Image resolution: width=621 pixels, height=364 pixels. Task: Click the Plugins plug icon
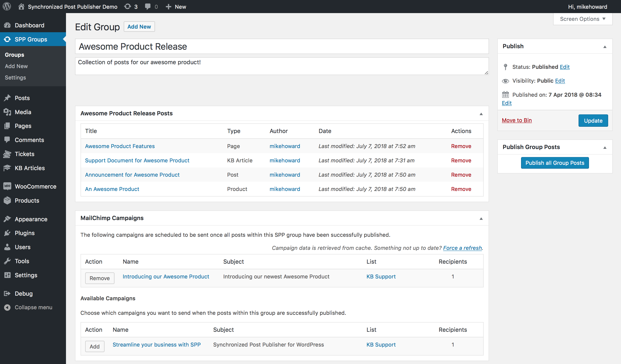pos(7,233)
